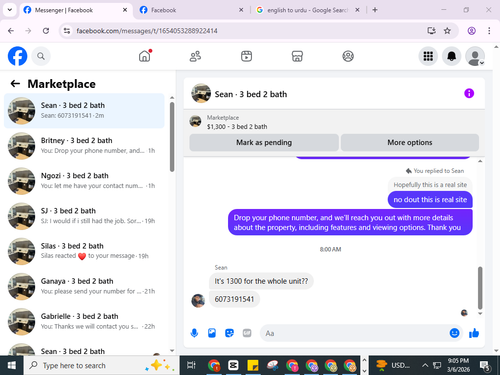Click More options button
500x375 pixels.
[410, 143]
